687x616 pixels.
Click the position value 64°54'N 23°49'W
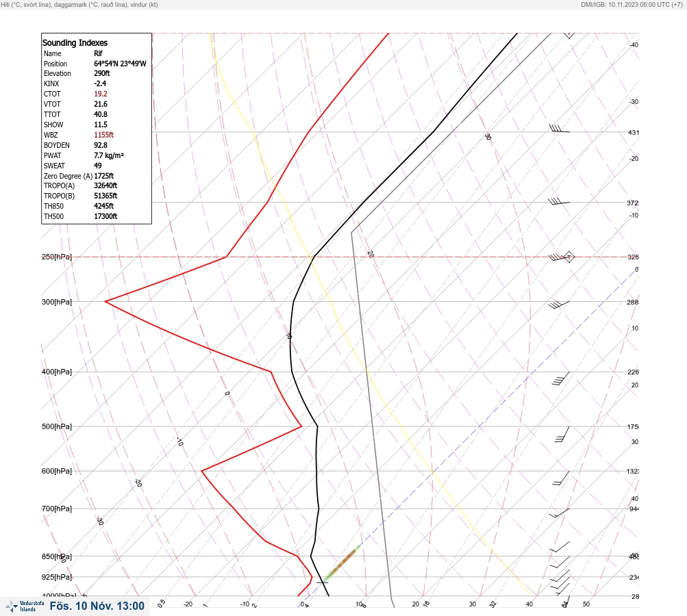click(120, 64)
